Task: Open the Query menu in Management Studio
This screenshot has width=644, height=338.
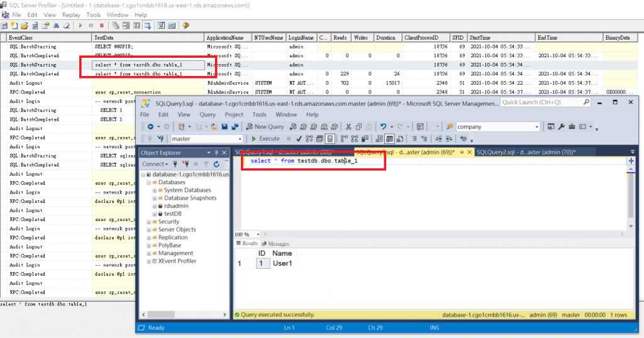Action: 208,114
